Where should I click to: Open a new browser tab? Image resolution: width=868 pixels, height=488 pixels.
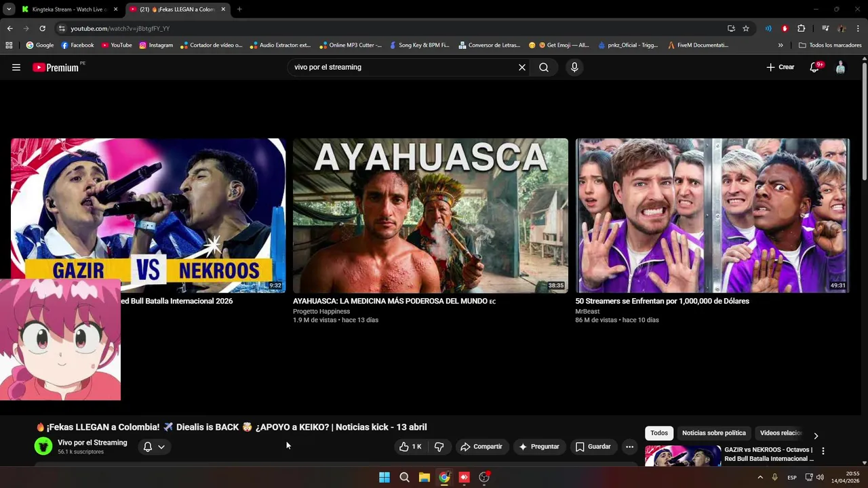239,9
